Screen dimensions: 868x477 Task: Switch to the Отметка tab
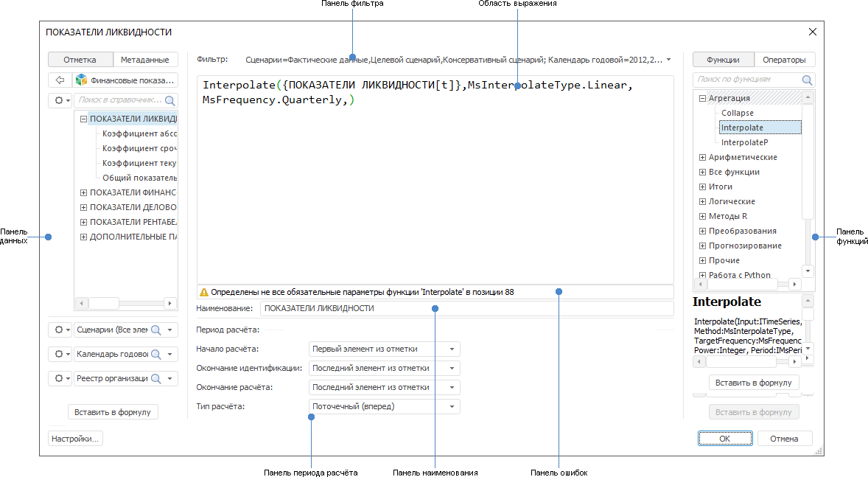[80, 59]
